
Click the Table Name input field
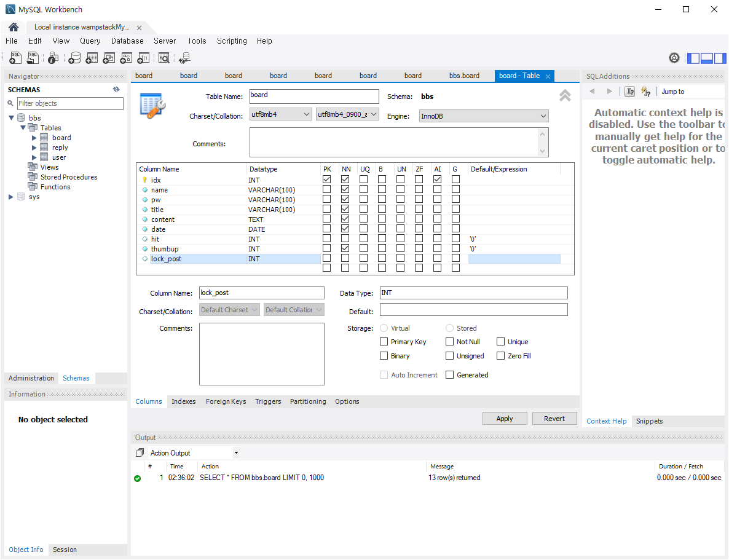pyautogui.click(x=314, y=97)
